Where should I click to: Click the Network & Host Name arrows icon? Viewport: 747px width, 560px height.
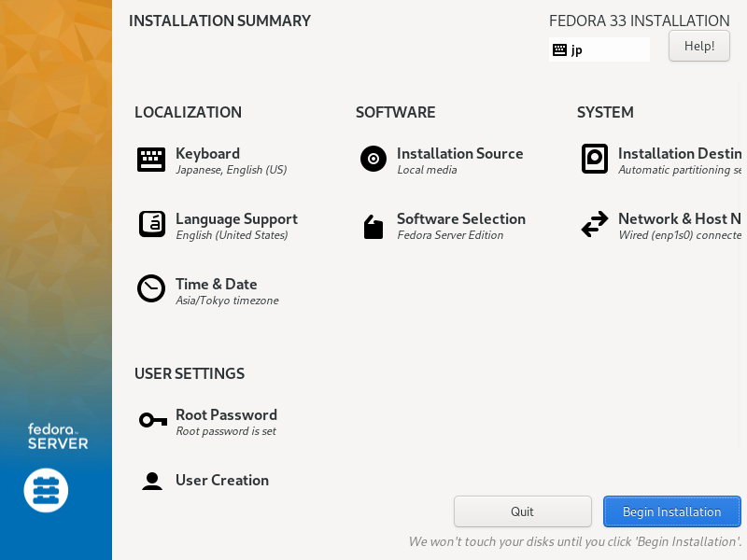pyautogui.click(x=595, y=224)
